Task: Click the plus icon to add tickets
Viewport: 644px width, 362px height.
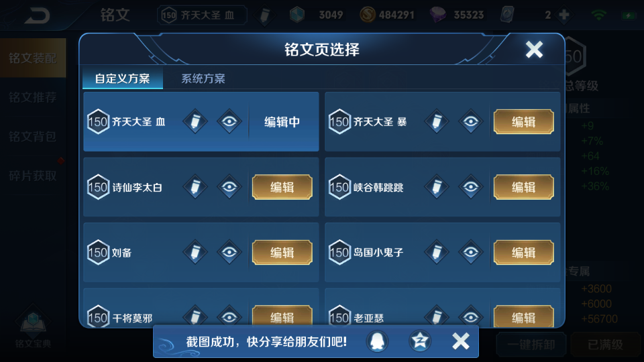Action: 564,15
